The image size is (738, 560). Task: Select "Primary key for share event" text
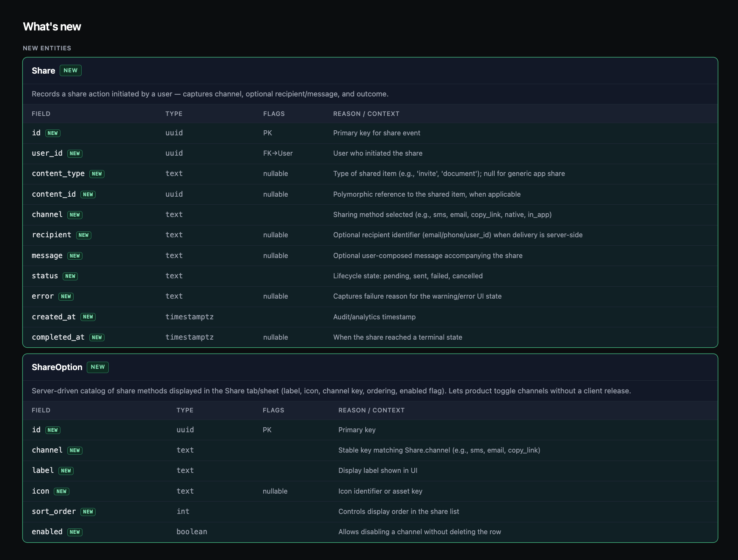(x=377, y=133)
